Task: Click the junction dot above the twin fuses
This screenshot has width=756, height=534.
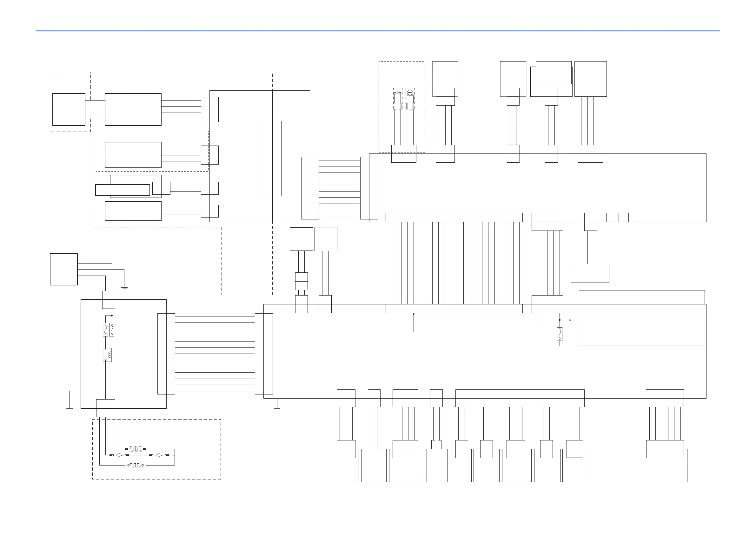Action: pyautogui.click(x=112, y=316)
